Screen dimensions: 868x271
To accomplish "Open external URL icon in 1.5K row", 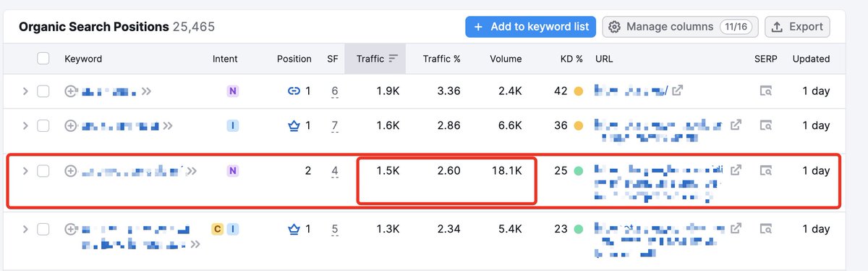I will (735, 170).
